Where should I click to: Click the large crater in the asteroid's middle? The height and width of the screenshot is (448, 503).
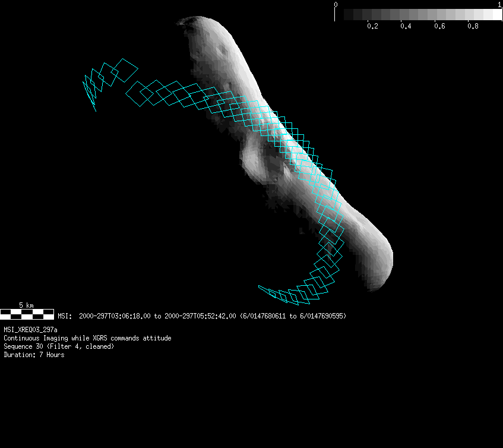(x=255, y=159)
